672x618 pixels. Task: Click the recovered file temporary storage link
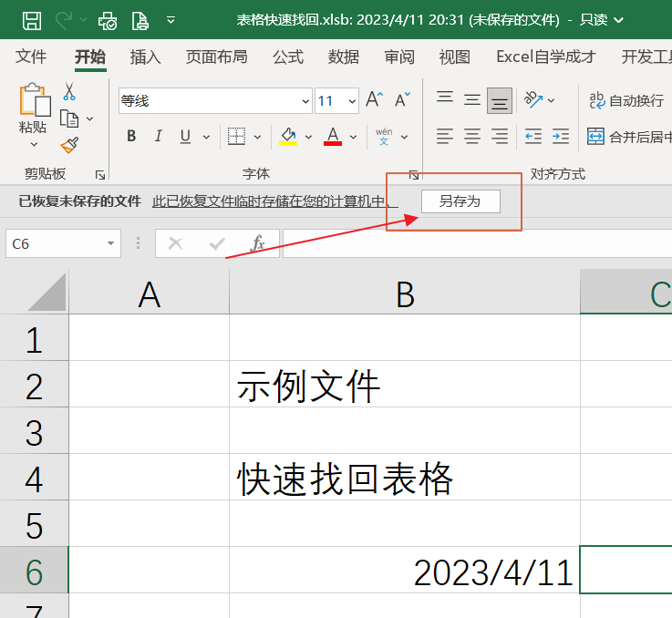pos(275,201)
